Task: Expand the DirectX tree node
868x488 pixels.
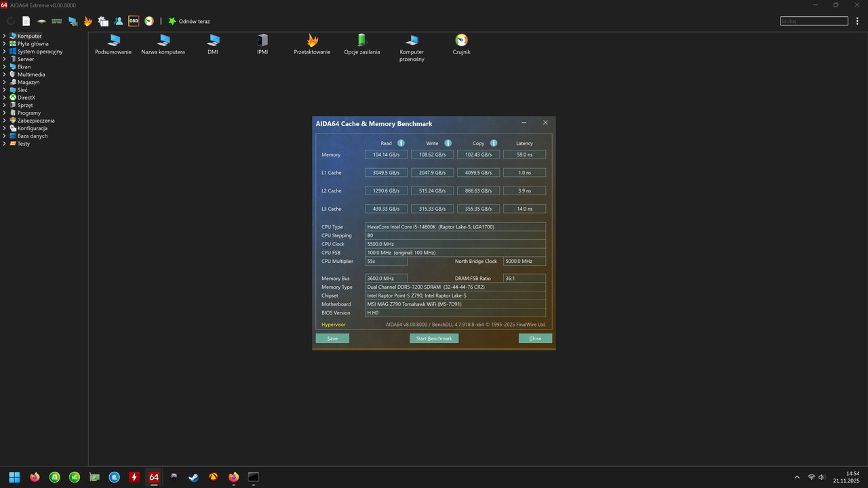Action: pos(4,98)
